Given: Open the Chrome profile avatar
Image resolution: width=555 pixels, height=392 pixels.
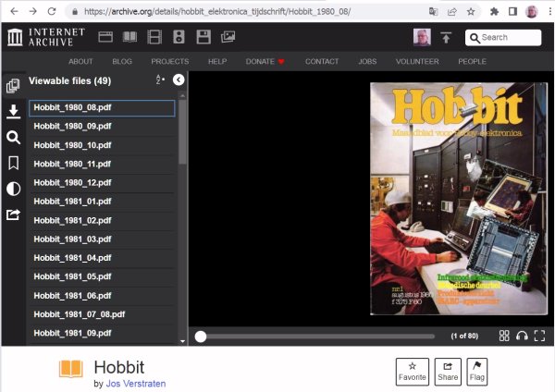Looking at the screenshot, I should pyautogui.click(x=532, y=12).
